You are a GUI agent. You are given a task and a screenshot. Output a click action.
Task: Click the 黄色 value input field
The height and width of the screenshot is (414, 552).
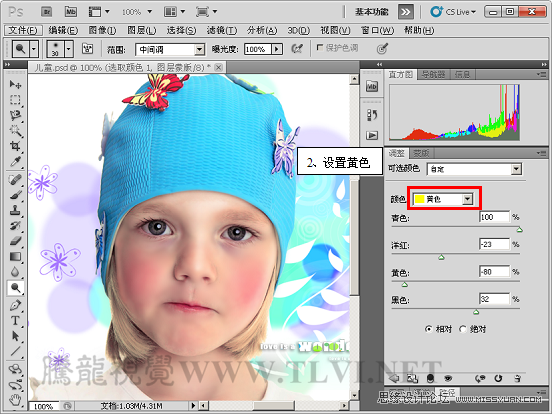tap(494, 271)
